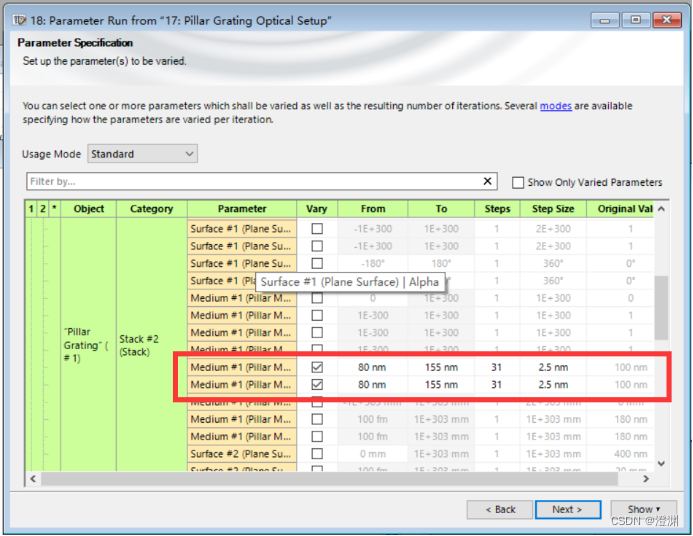Click the To column header
Viewport: 693px width, 536px height.
click(x=441, y=209)
